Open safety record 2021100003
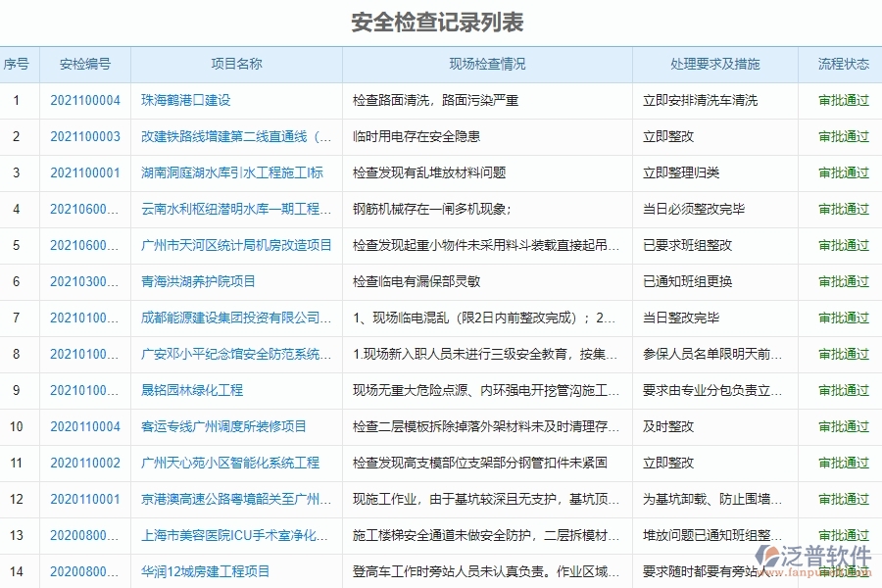The image size is (882, 588). [x=85, y=137]
